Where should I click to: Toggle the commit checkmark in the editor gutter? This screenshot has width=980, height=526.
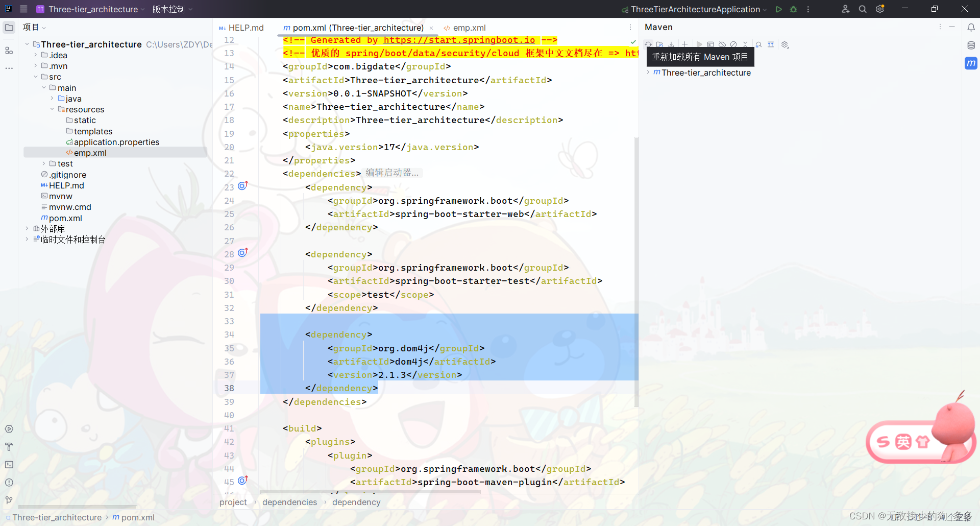coord(633,42)
